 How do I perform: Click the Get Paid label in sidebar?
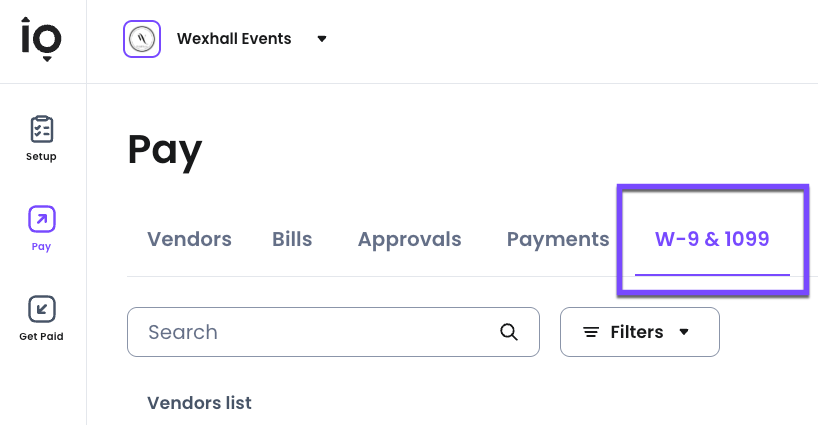click(x=42, y=337)
